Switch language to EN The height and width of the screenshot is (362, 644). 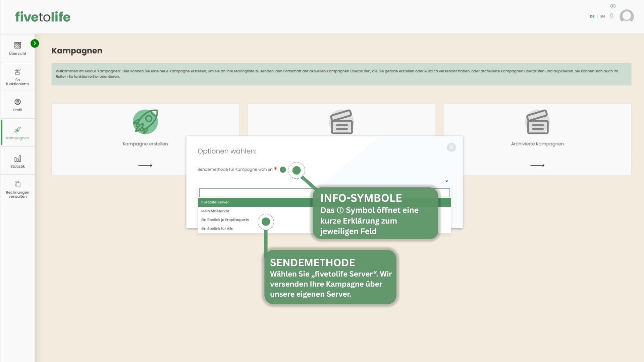pos(602,16)
